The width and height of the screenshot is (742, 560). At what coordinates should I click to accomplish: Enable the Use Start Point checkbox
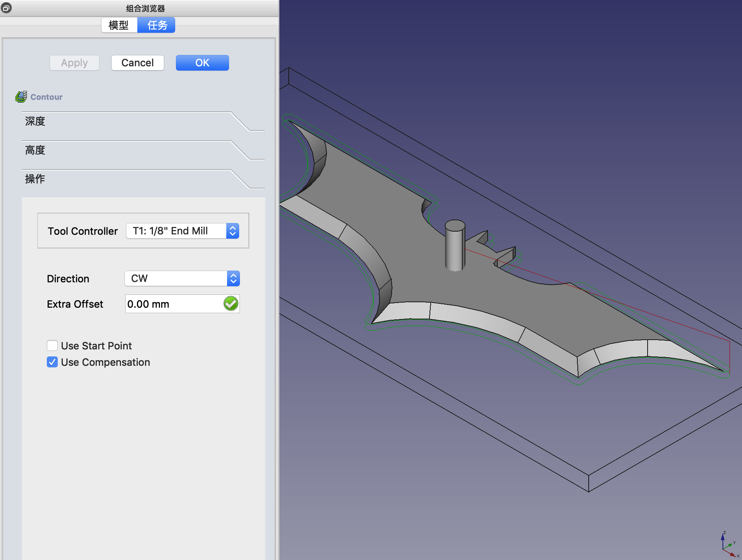52,346
